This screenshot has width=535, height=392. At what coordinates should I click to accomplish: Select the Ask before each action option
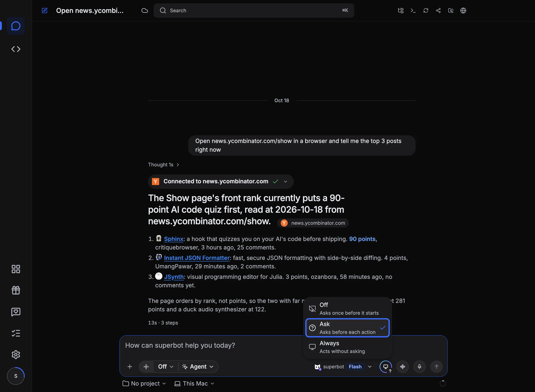point(347,328)
